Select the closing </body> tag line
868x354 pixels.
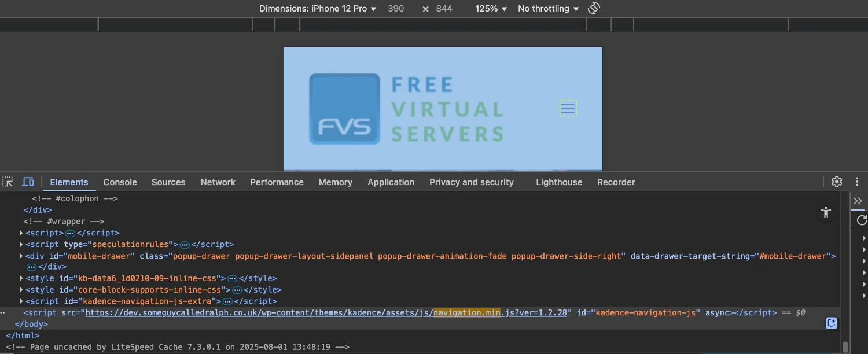tap(31, 324)
